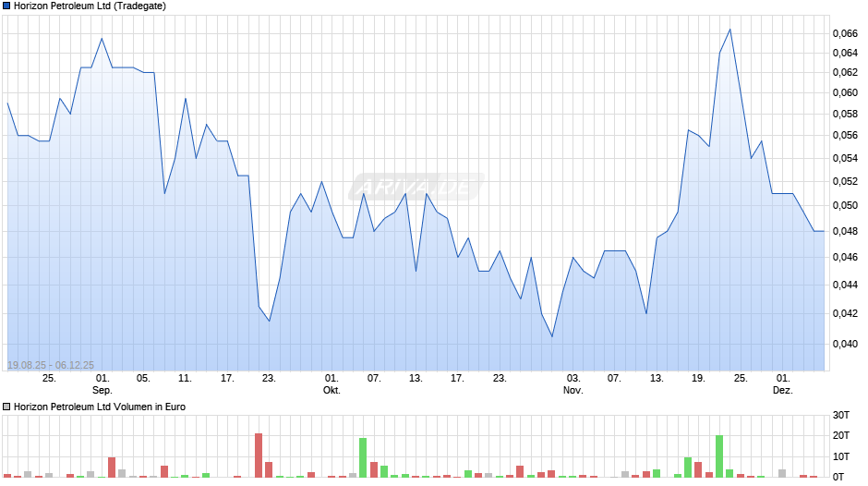Click the tall green volume bar near 07. Okt.
The image size is (868, 486).
click(363, 457)
